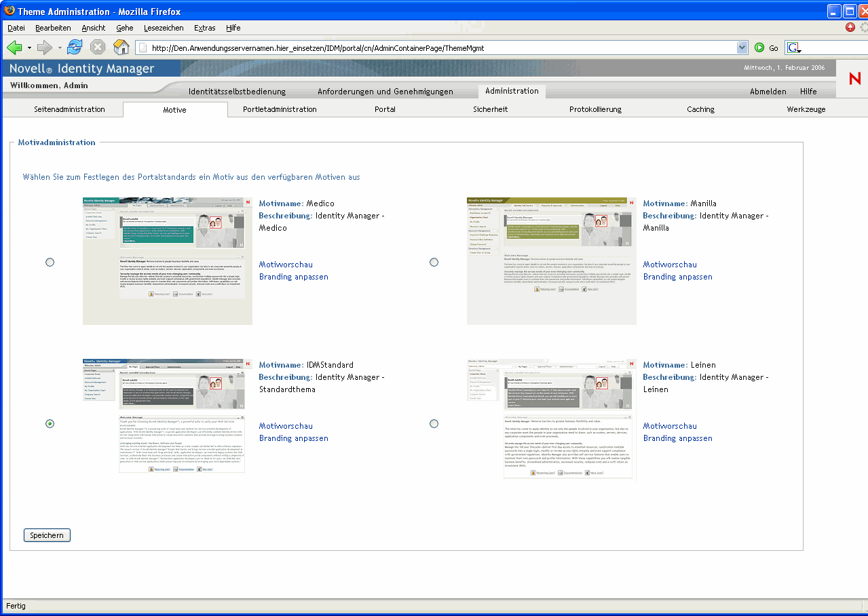This screenshot has width=868, height=616.
Task: Select the IDMStandard theme radio button
Action: tap(50, 423)
